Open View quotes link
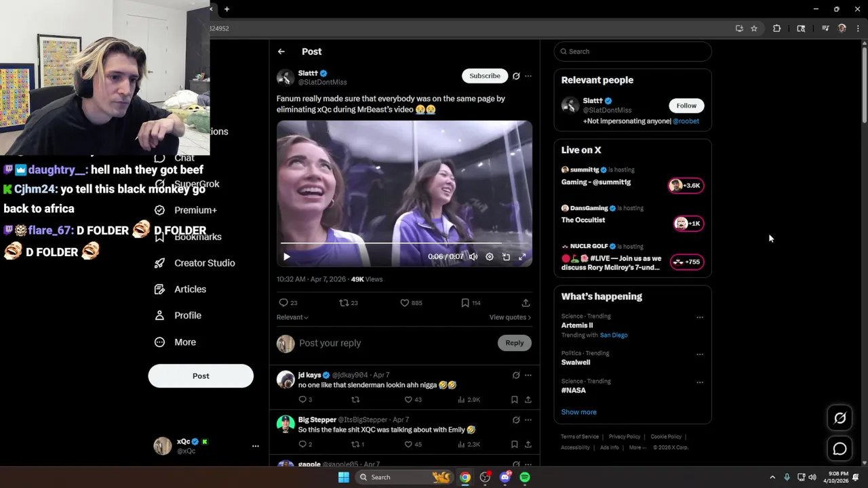This screenshot has width=868, height=488. click(510, 317)
